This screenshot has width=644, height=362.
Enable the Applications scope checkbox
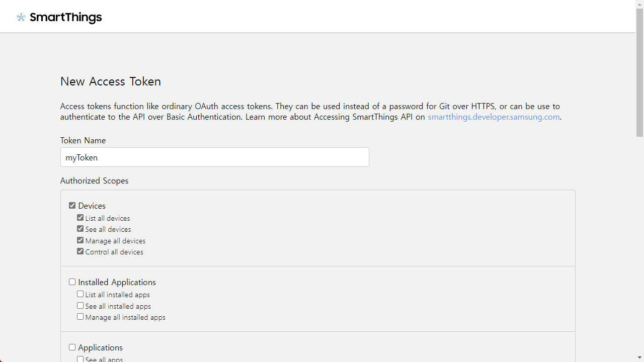pos(72,347)
